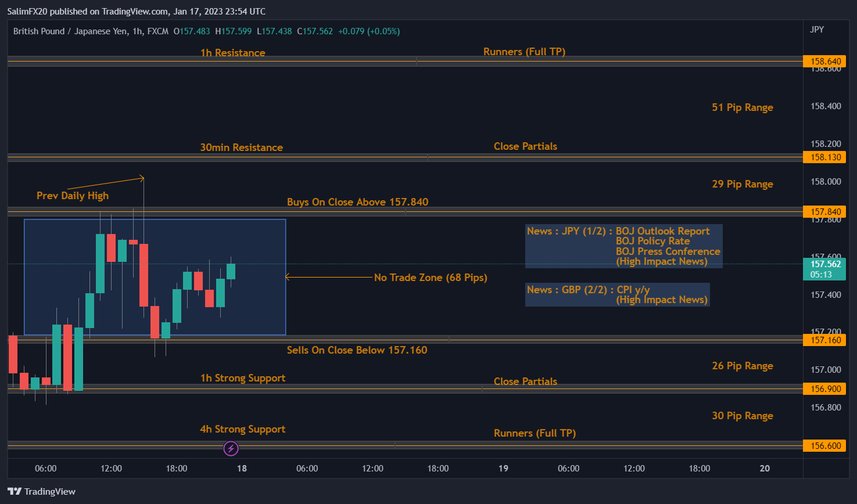Select 'Runners (Full TP)' above the 156.600 line
Image resolution: width=857 pixels, height=504 pixels.
(x=535, y=433)
